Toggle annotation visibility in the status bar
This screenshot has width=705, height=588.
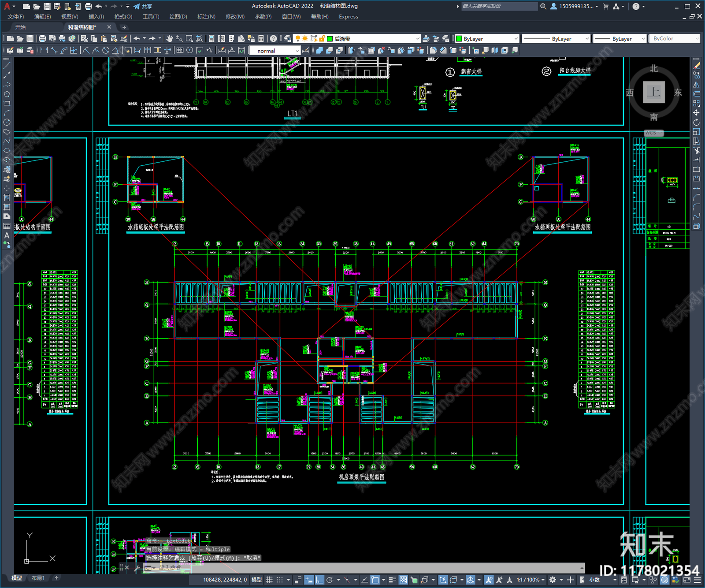pos(489,580)
